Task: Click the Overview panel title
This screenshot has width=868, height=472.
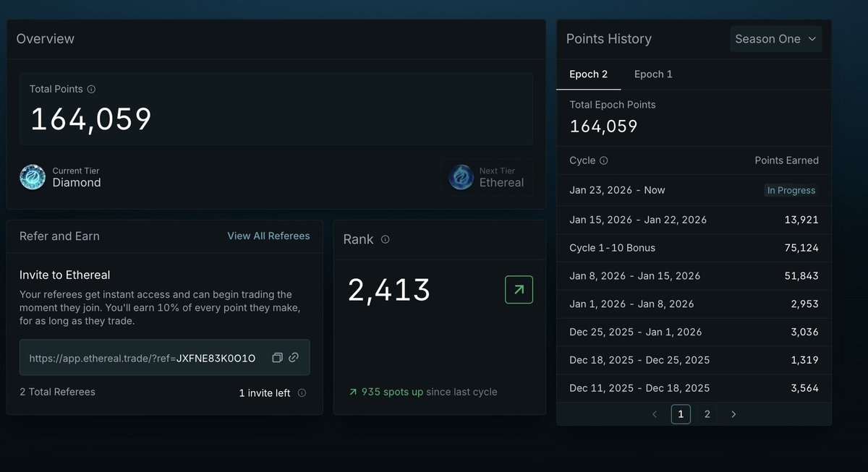Action: 46,39
